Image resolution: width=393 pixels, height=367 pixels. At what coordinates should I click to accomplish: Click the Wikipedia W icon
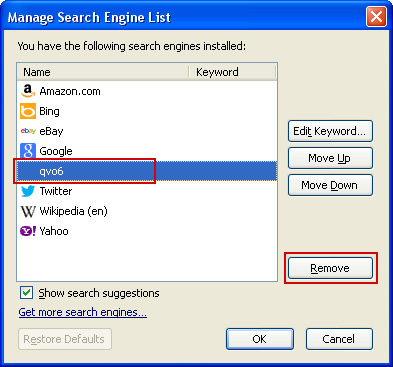(x=28, y=211)
